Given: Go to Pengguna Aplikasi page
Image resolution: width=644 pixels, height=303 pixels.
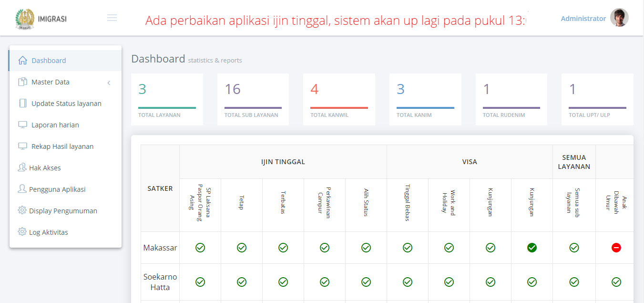Looking at the screenshot, I should [57, 189].
